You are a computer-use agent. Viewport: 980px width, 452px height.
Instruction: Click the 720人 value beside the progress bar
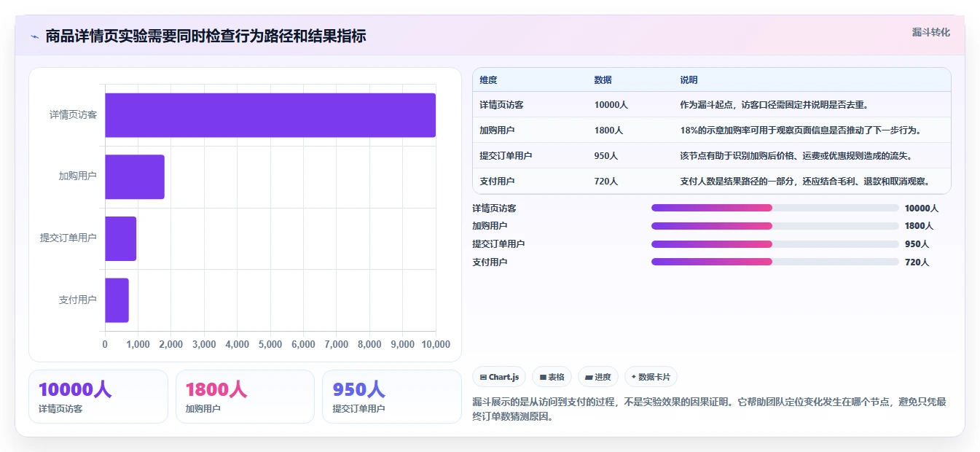917,262
